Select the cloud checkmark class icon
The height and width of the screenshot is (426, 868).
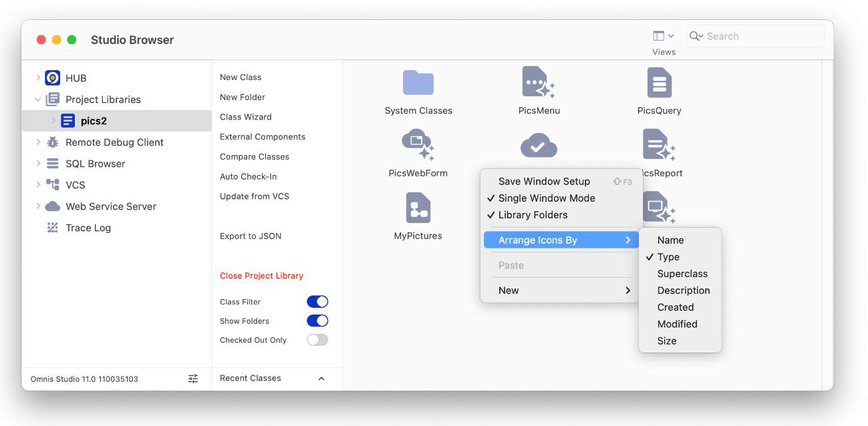point(539,145)
